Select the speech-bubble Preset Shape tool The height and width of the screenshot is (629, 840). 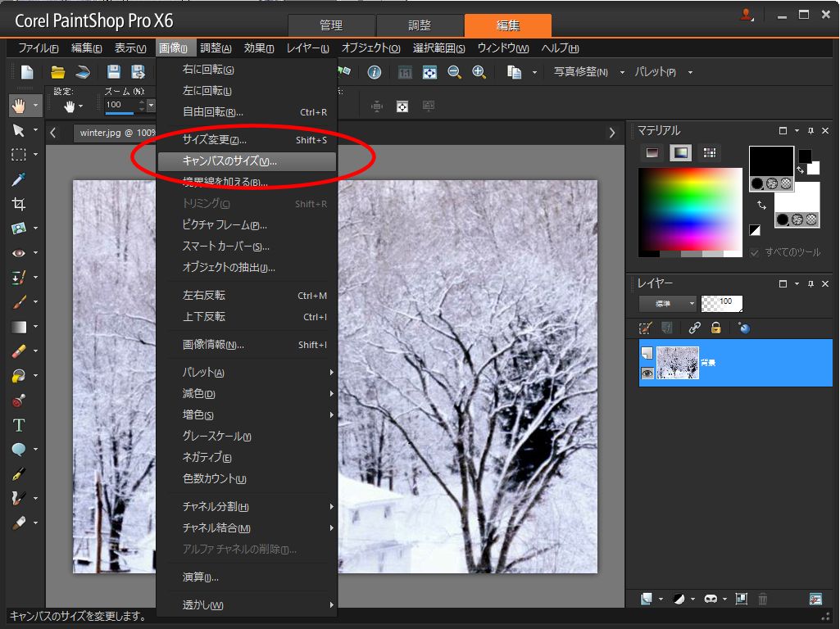pos(19,450)
